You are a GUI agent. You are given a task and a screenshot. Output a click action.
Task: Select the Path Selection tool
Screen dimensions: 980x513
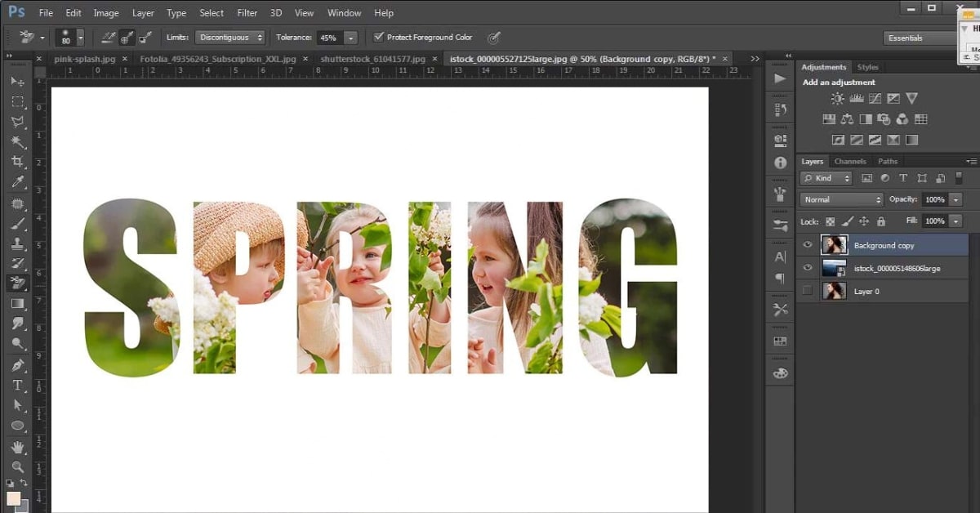pyautogui.click(x=17, y=405)
